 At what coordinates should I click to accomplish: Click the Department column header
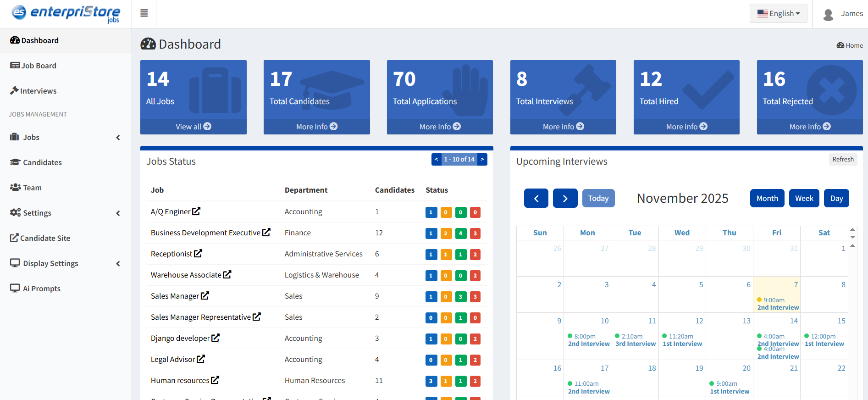(306, 190)
